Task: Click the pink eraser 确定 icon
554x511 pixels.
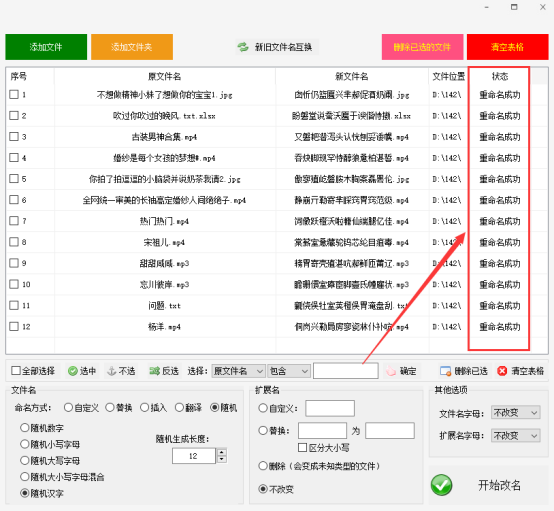Action: pyautogui.click(x=390, y=371)
